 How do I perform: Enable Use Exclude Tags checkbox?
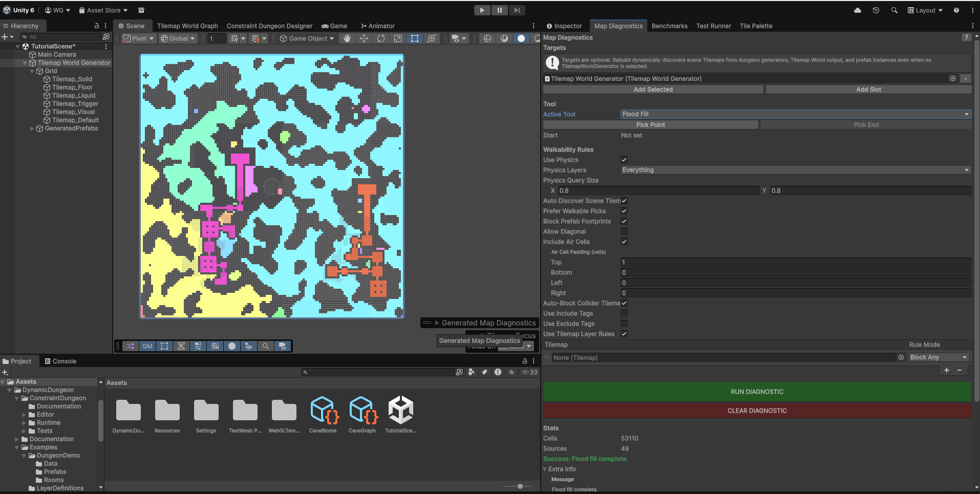(x=624, y=324)
